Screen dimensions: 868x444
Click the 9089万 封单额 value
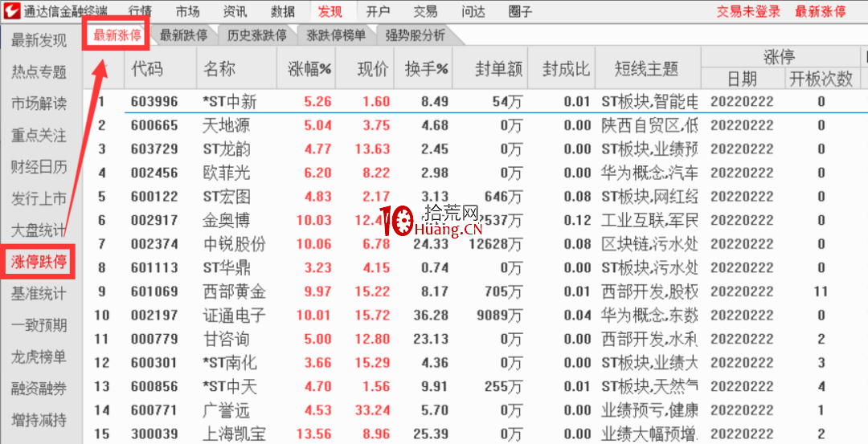point(499,316)
